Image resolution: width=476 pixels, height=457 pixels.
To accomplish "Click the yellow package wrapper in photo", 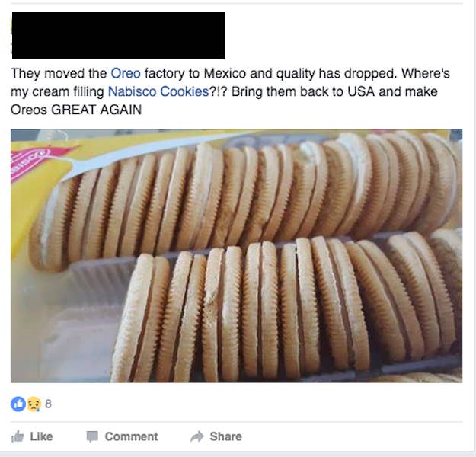I will pos(40,182).
